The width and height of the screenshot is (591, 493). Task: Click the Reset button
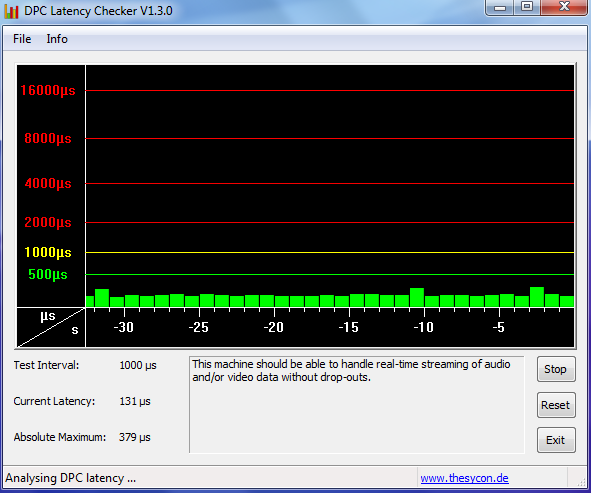coord(556,405)
